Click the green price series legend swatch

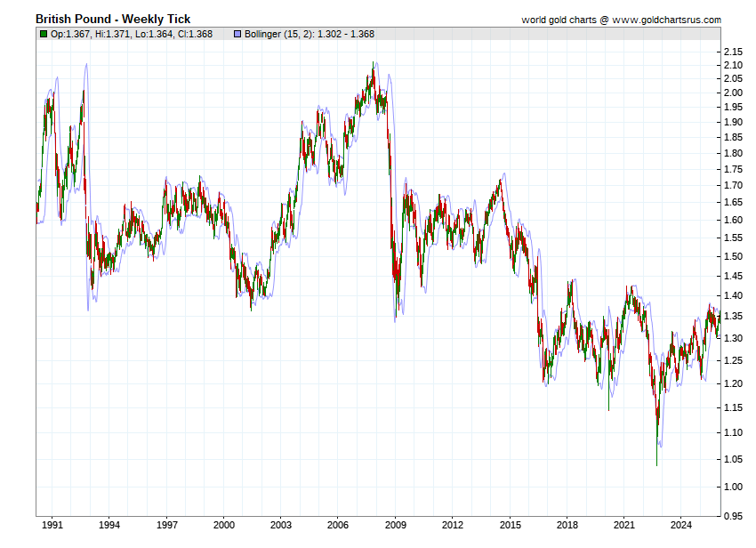pos(43,34)
